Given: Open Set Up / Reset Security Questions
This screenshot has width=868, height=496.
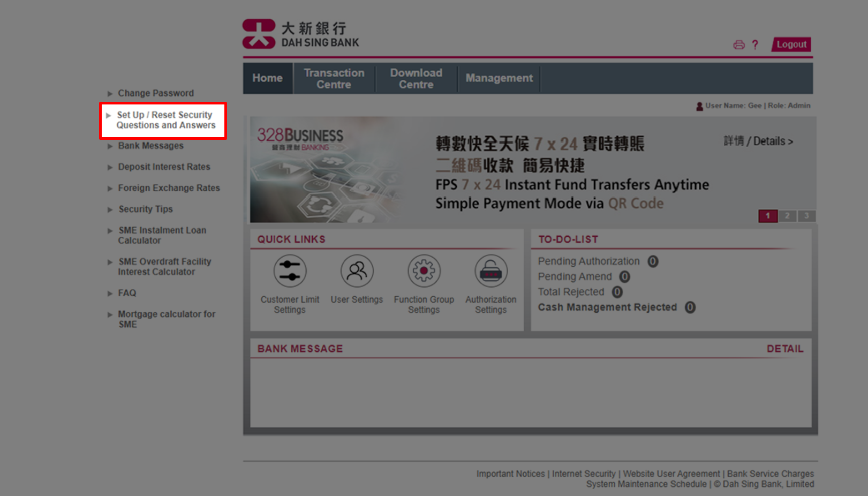Looking at the screenshot, I should [x=165, y=121].
